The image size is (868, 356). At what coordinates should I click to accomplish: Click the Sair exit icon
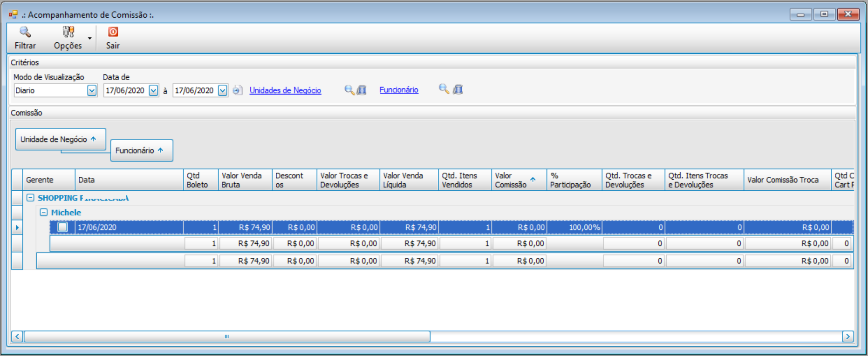click(113, 32)
